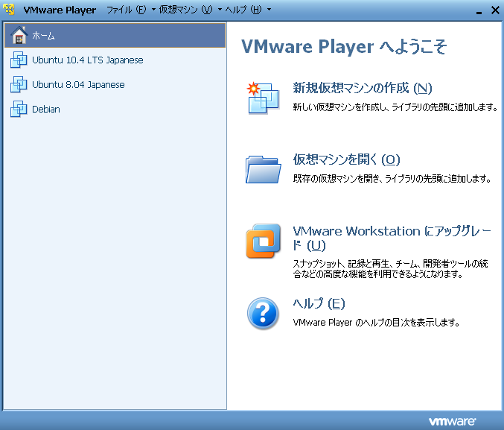Click the VMware Player logo icon in title bar
Screen dimensions: 504x430
[10, 10]
